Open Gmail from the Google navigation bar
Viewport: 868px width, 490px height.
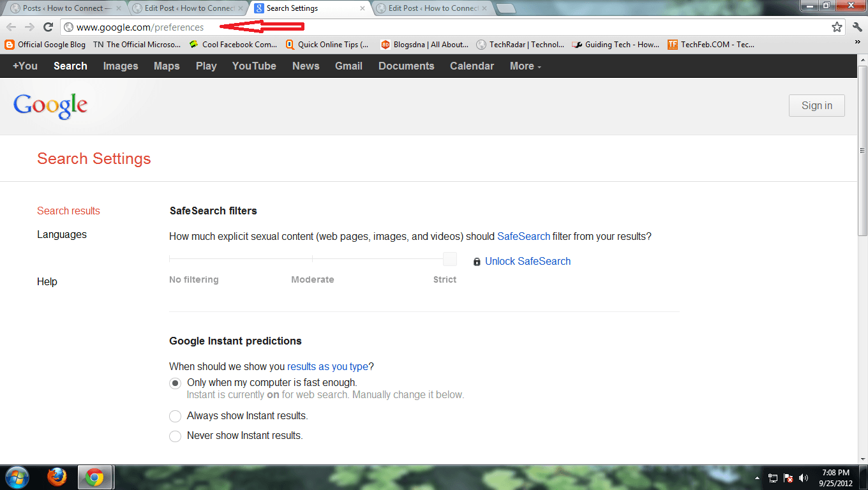[348, 66]
